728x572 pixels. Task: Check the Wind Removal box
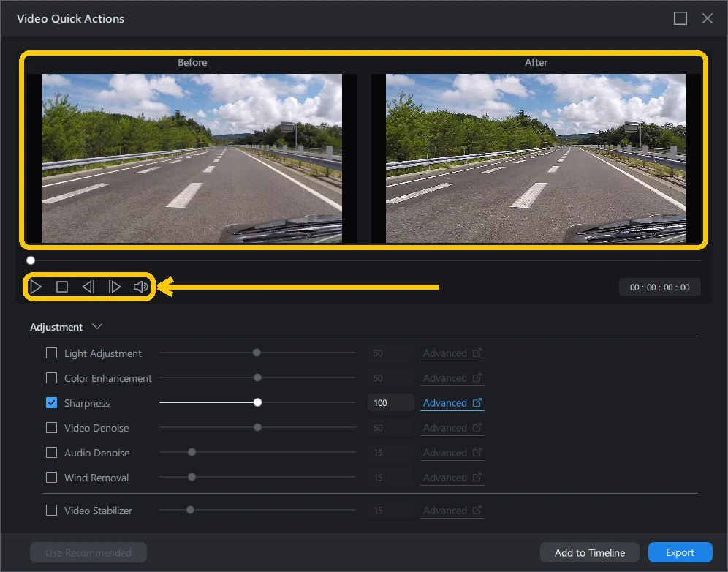tap(52, 477)
